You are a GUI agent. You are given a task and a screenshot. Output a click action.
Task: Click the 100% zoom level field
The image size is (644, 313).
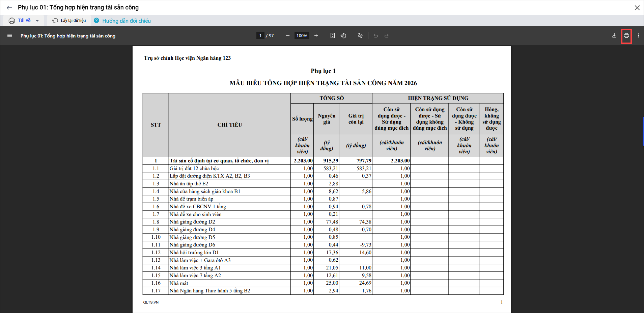click(302, 35)
